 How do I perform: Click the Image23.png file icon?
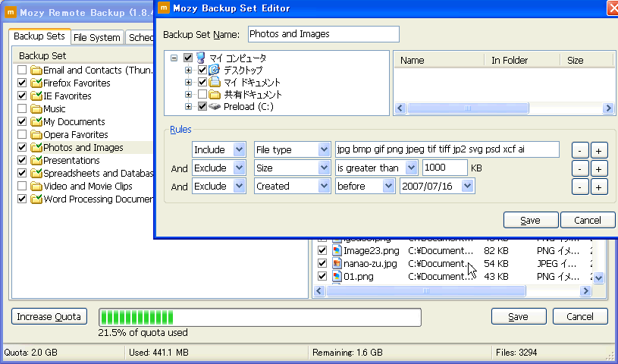tap(337, 251)
